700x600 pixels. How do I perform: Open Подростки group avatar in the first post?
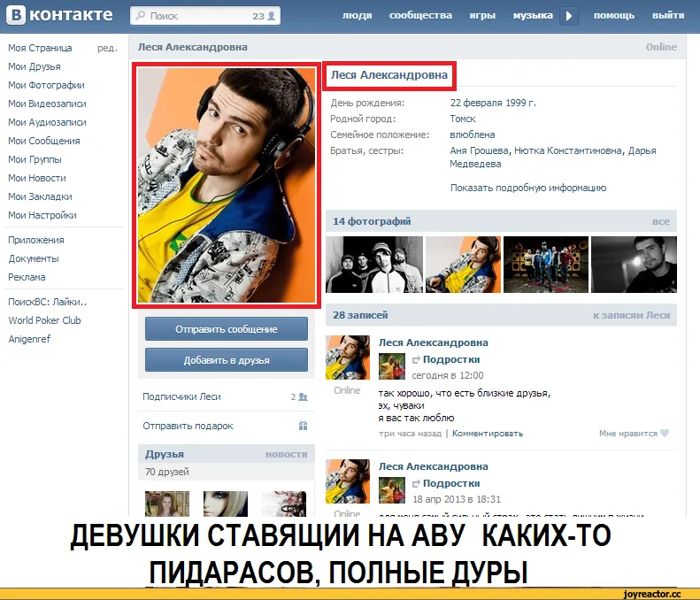pos(392,366)
